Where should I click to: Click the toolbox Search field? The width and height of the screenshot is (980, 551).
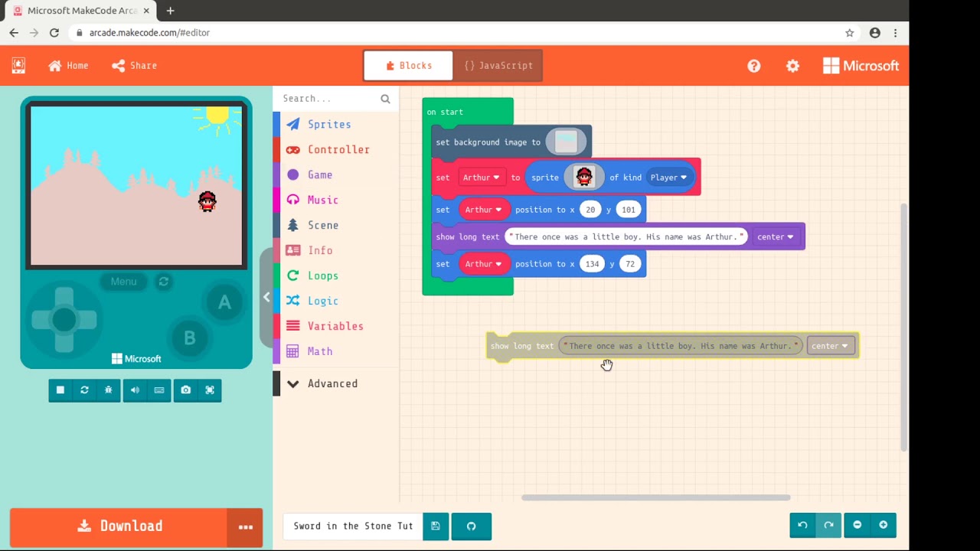pyautogui.click(x=336, y=99)
